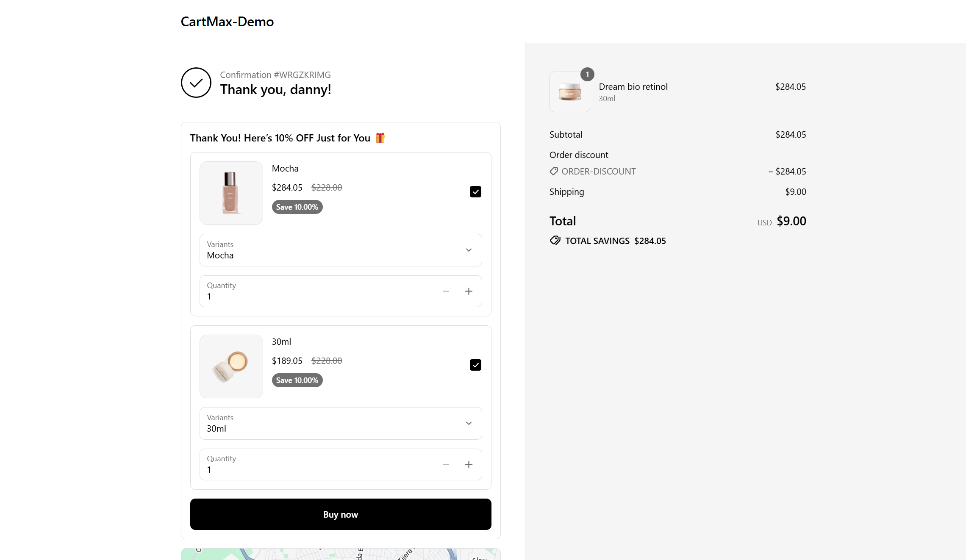Click the confirmation checkmark circle icon
Image resolution: width=966 pixels, height=560 pixels.
point(196,83)
